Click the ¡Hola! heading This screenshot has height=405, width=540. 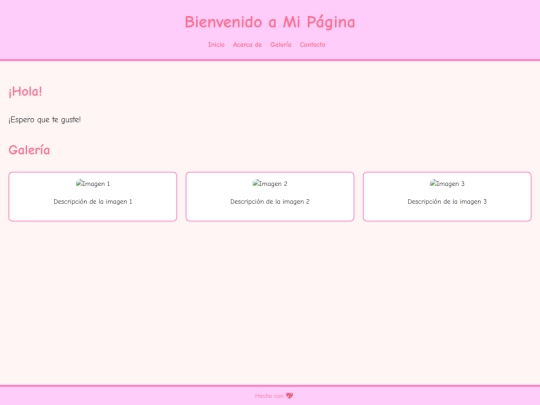tap(25, 92)
